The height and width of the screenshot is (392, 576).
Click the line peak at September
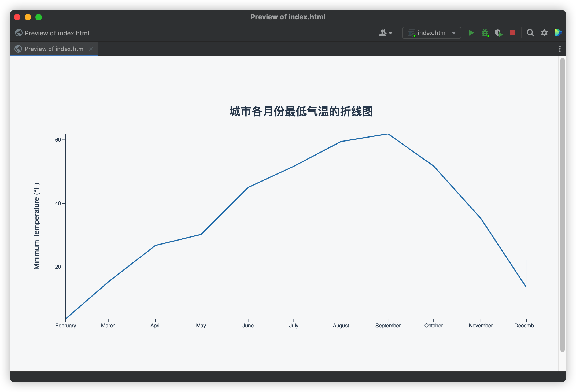coord(388,134)
